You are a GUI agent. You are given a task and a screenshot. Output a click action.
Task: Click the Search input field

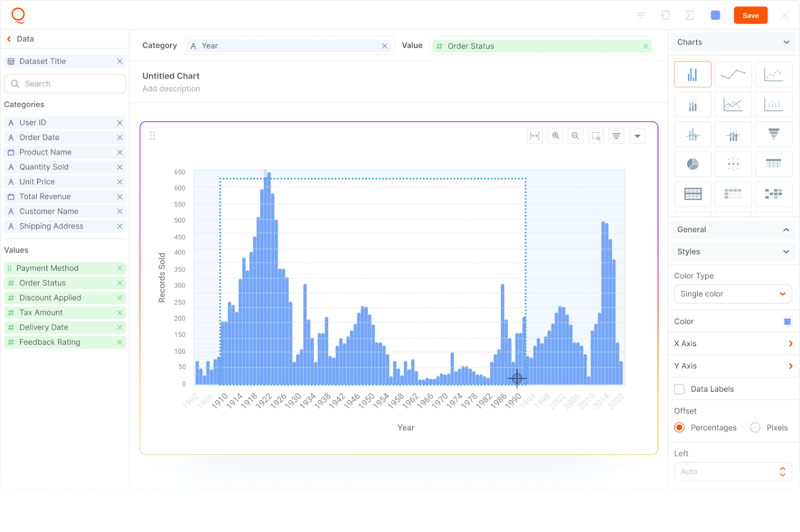click(70, 84)
